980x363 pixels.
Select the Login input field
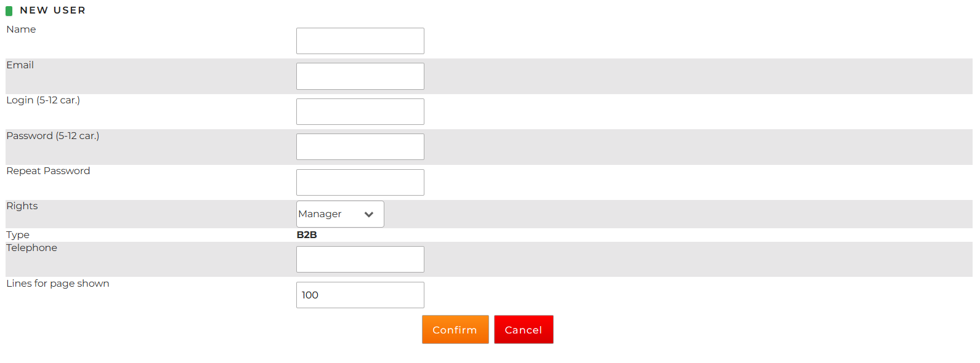coord(360,112)
